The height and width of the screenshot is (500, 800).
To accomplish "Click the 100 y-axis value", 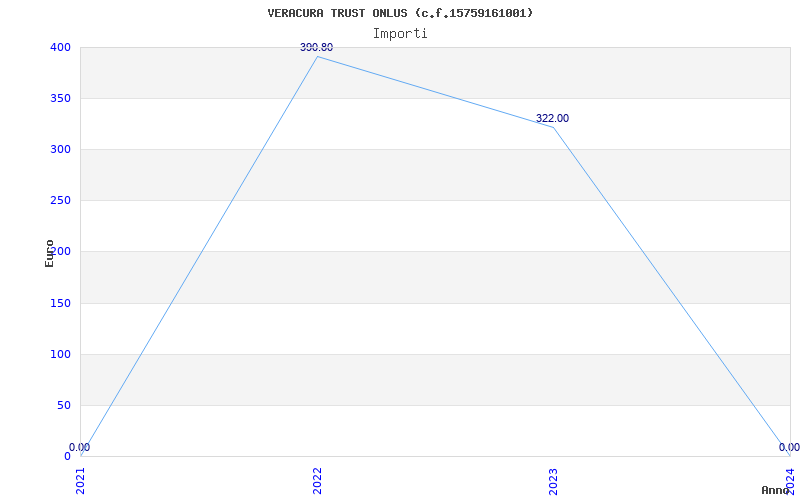I will click(x=60, y=355).
